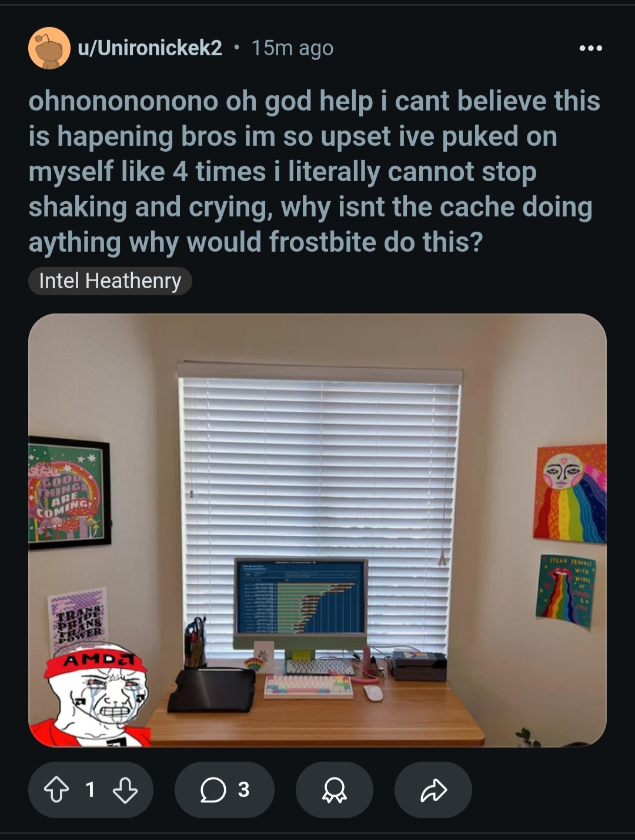Downvote the post
635x840 pixels.
(x=125, y=790)
